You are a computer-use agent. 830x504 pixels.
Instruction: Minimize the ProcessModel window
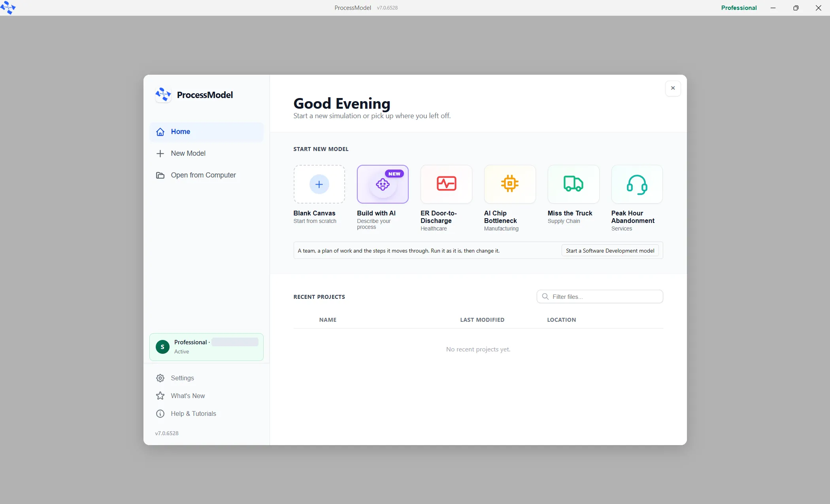pyautogui.click(x=773, y=8)
